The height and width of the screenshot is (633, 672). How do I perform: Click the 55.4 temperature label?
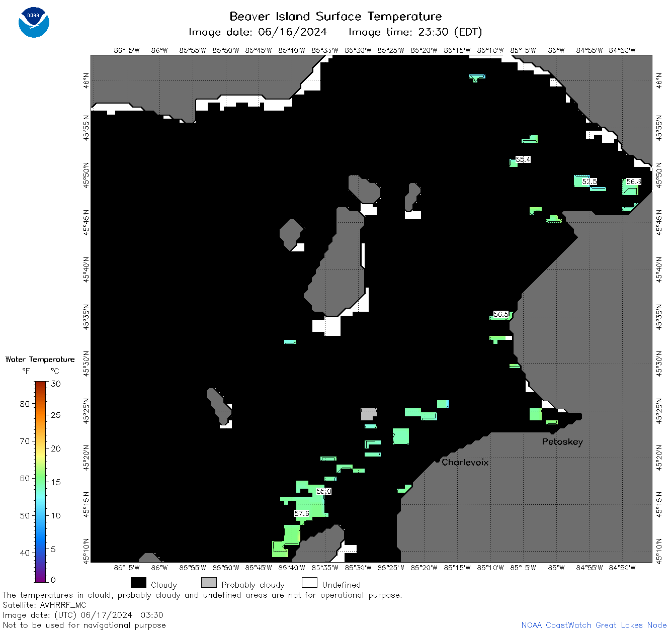tap(523, 159)
